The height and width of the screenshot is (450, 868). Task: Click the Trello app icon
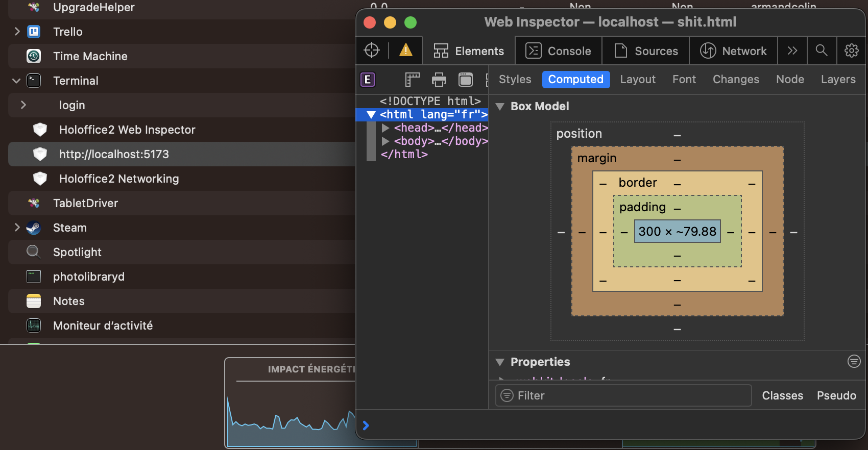(x=34, y=32)
